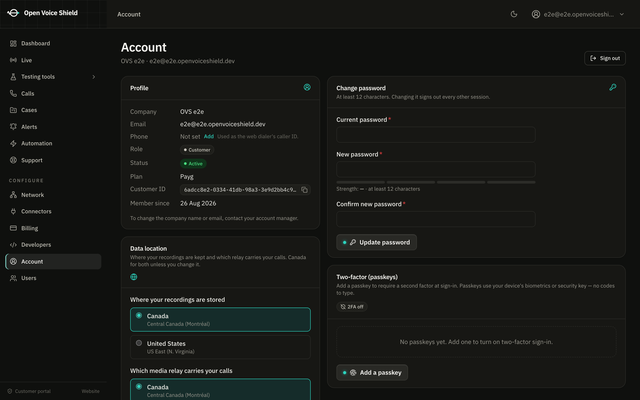Select Canada media relay option

coord(220,389)
